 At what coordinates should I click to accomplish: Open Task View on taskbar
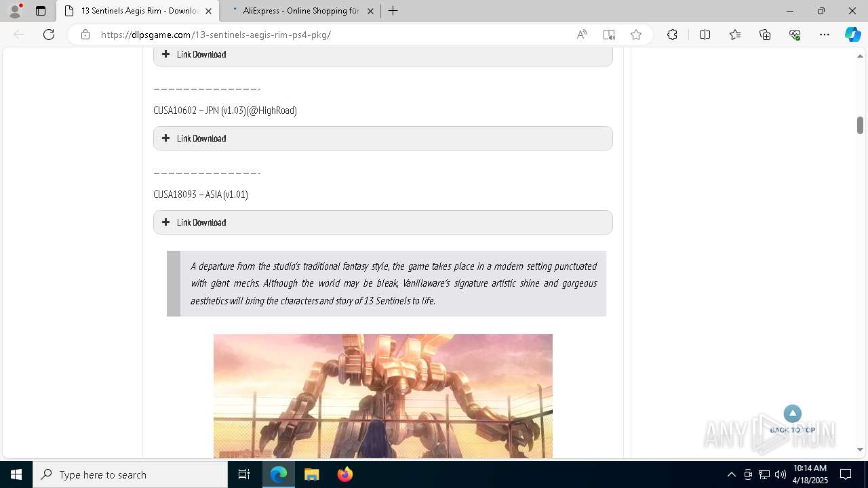[x=244, y=474]
